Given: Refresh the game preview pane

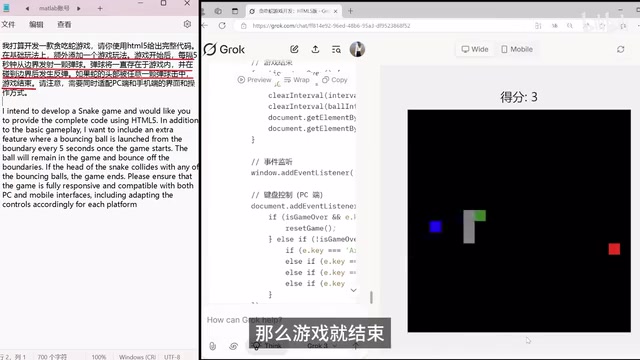Looking at the screenshot, I should pyautogui.click(x=620, y=49).
